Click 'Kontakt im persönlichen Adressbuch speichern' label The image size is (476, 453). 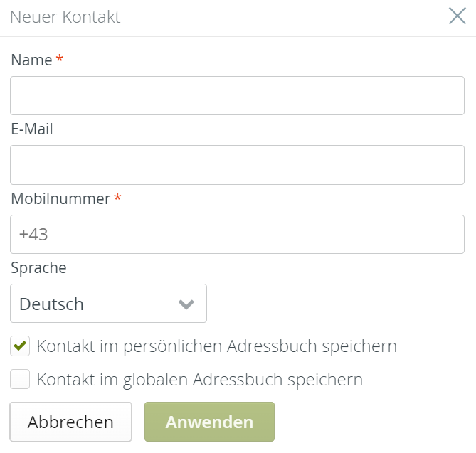coord(216,346)
